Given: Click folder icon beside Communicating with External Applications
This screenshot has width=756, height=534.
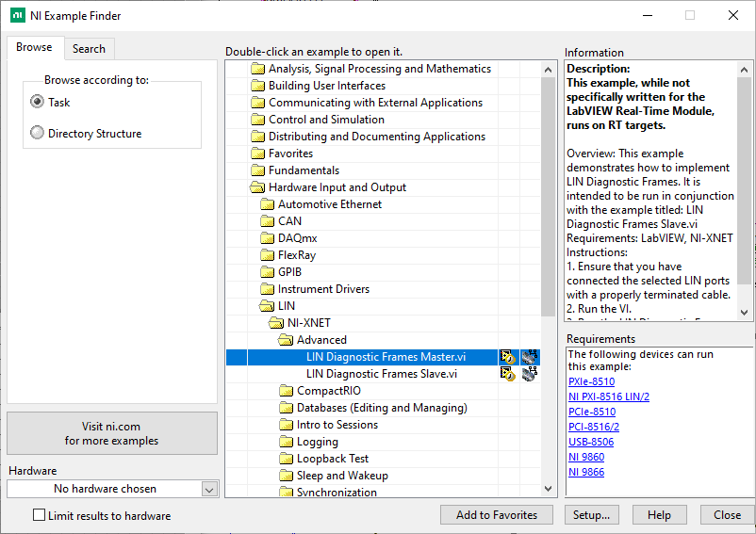Looking at the screenshot, I should click(258, 103).
